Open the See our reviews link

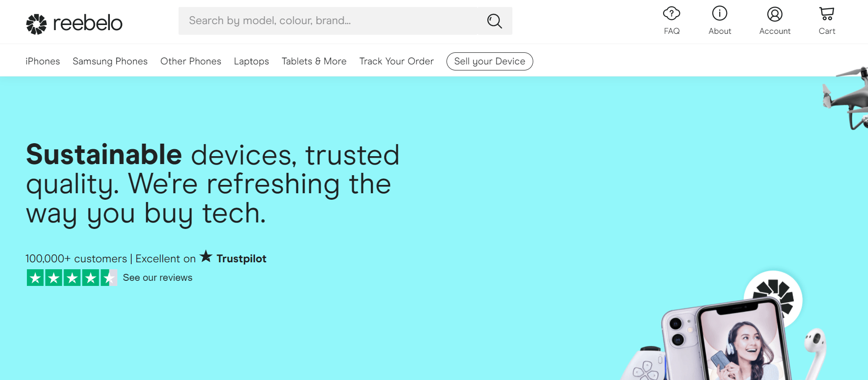[x=157, y=277]
